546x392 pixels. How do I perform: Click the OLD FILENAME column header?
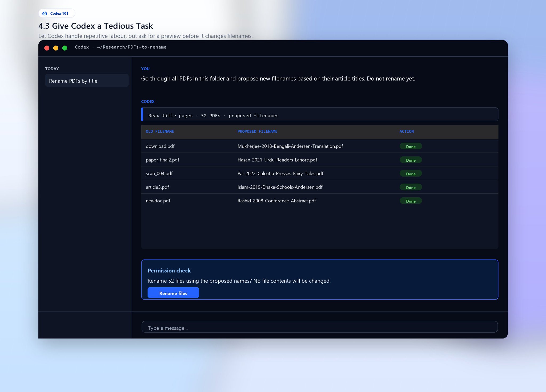click(x=160, y=132)
